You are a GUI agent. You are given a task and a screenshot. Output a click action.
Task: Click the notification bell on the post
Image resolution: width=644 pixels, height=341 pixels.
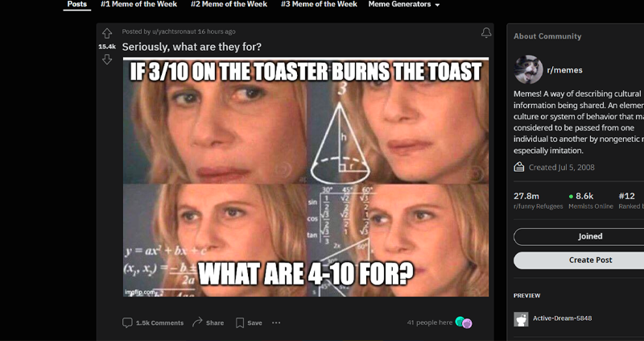(486, 33)
